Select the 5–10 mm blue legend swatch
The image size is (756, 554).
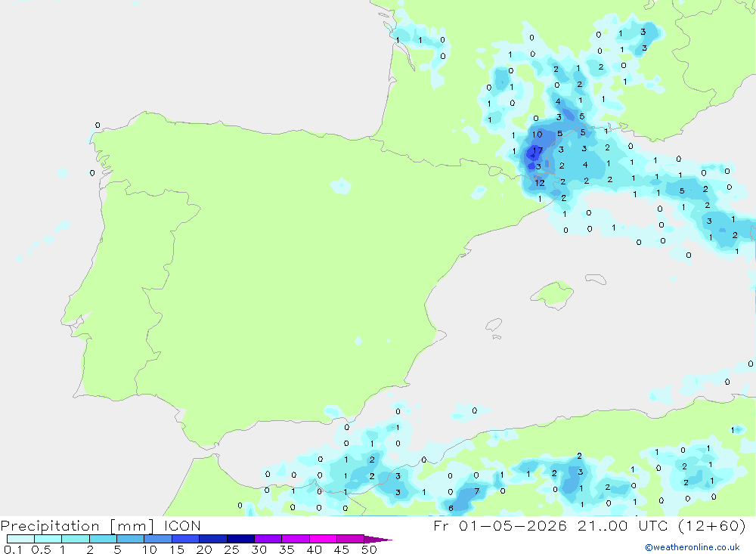click(x=130, y=539)
